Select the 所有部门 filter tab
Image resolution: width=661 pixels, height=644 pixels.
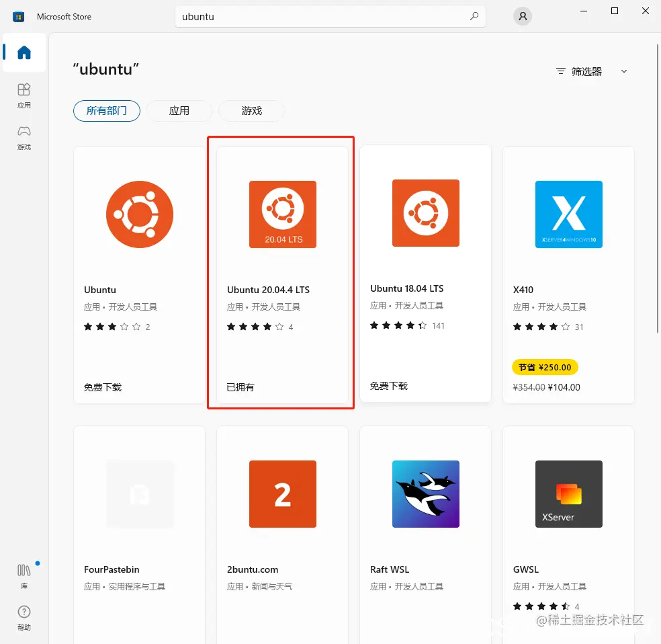coord(107,111)
